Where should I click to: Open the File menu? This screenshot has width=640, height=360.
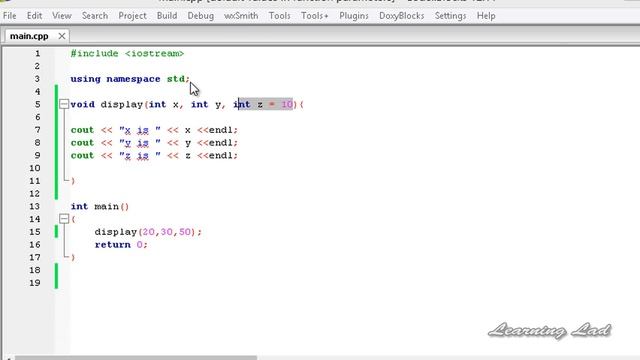(9, 16)
